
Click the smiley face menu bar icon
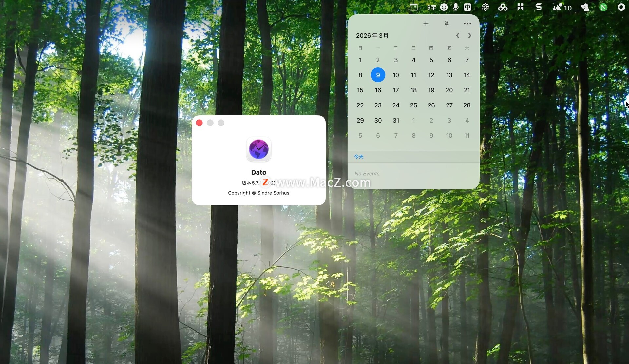tap(444, 7)
